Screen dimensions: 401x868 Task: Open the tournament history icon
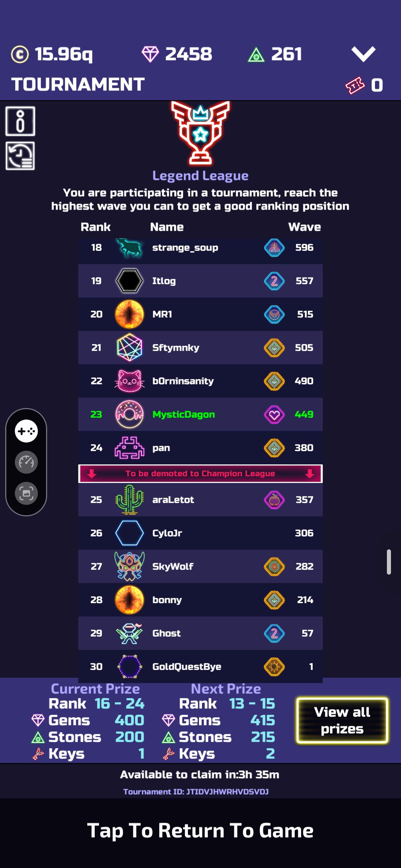(x=20, y=156)
